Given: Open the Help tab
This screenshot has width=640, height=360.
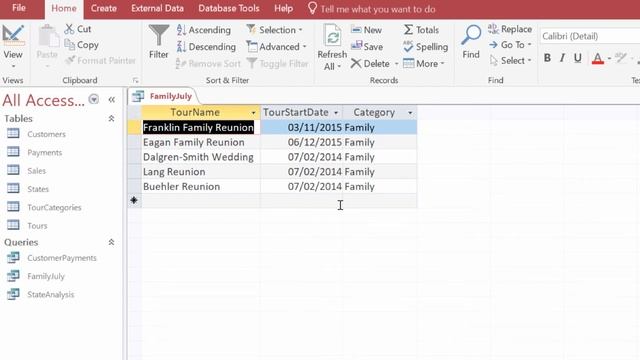Looking at the screenshot, I should [x=283, y=8].
